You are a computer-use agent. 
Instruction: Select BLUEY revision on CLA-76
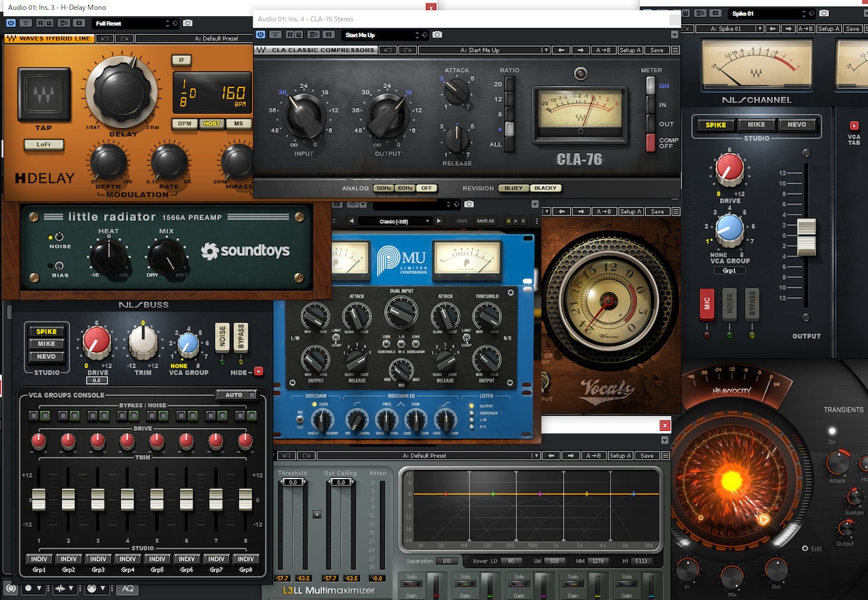[x=514, y=188]
